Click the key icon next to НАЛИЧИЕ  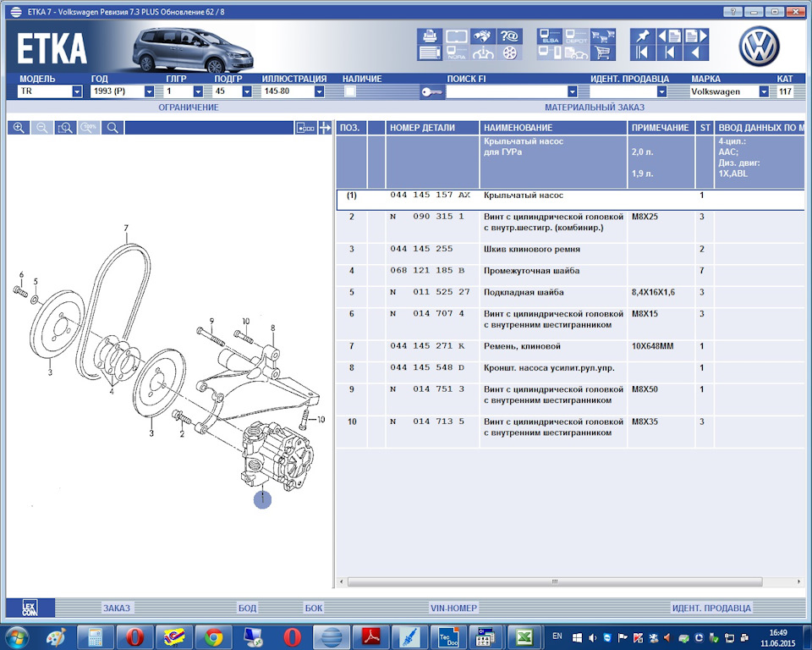pyautogui.click(x=431, y=91)
